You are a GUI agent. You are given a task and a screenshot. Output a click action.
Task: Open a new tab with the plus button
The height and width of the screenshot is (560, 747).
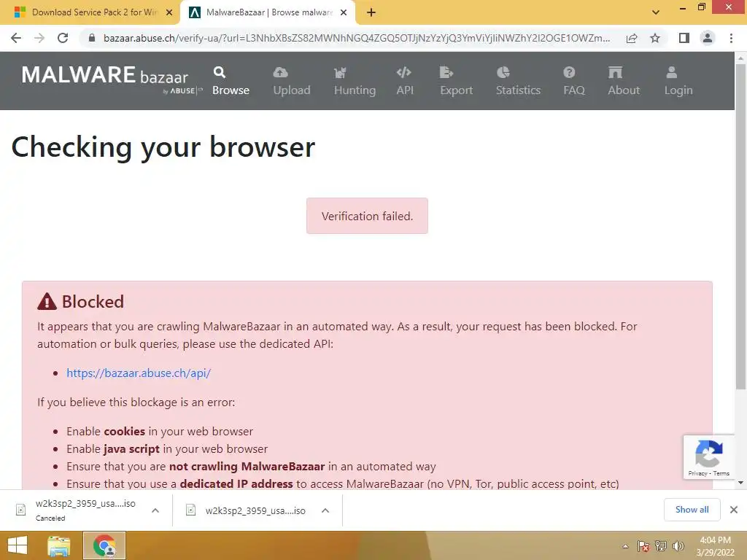(x=371, y=12)
